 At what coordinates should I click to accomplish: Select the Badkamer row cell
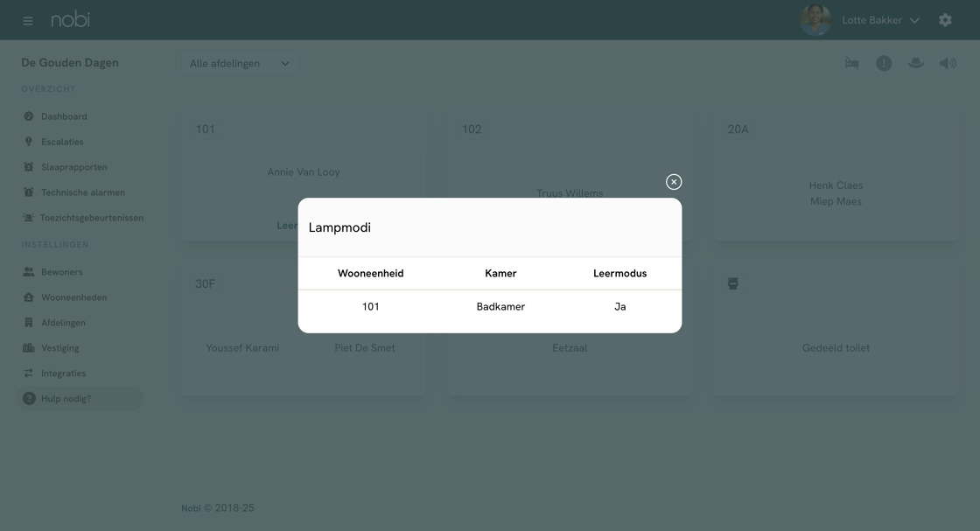pyautogui.click(x=500, y=307)
